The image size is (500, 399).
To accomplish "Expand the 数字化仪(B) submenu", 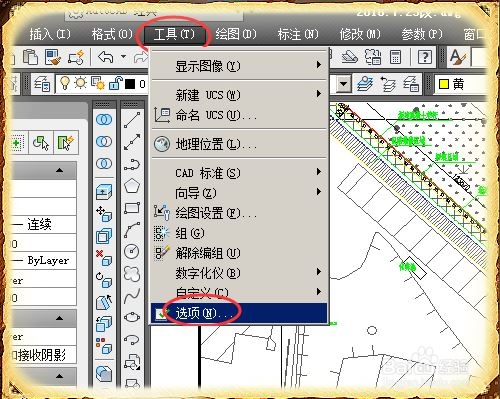I will [x=239, y=273].
